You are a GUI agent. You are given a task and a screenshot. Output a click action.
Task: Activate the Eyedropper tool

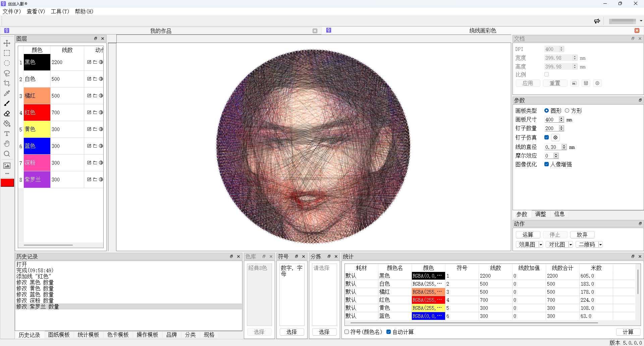[x=7, y=93]
